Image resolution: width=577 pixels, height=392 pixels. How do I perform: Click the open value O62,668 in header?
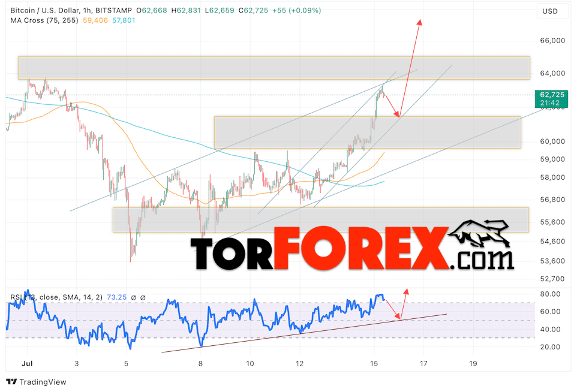coord(152,11)
